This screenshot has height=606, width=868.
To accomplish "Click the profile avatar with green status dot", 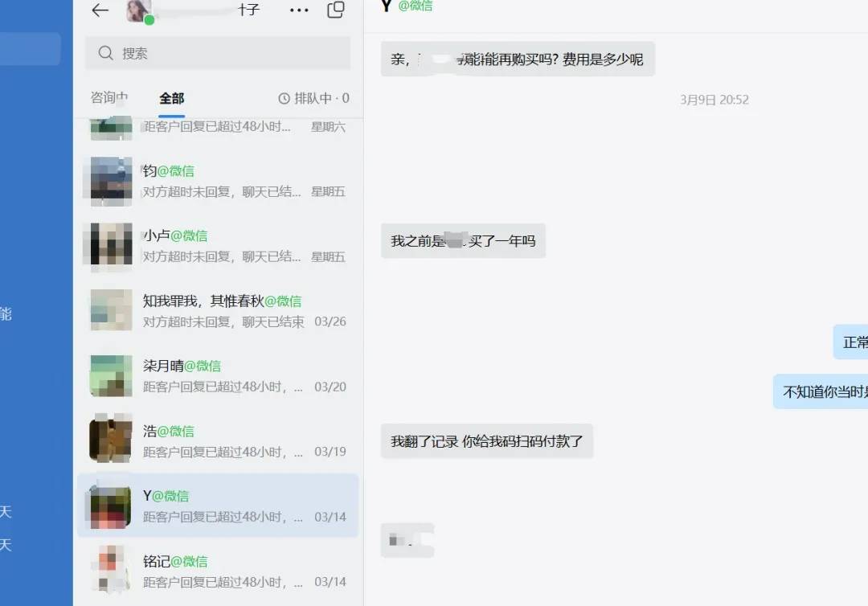I will point(140,11).
